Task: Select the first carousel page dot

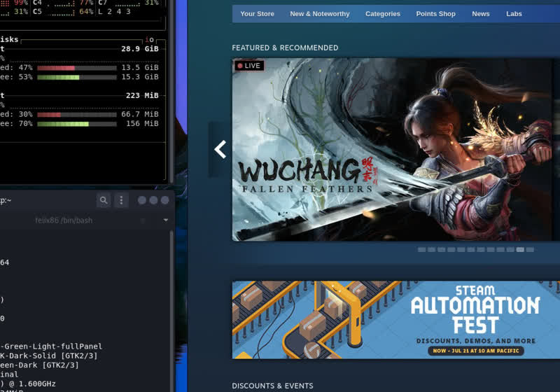Action: click(422, 250)
